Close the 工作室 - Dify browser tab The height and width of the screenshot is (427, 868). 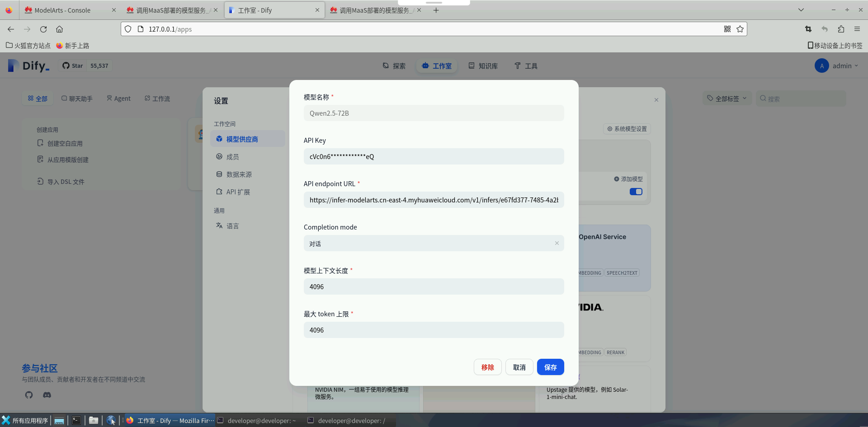click(x=317, y=10)
